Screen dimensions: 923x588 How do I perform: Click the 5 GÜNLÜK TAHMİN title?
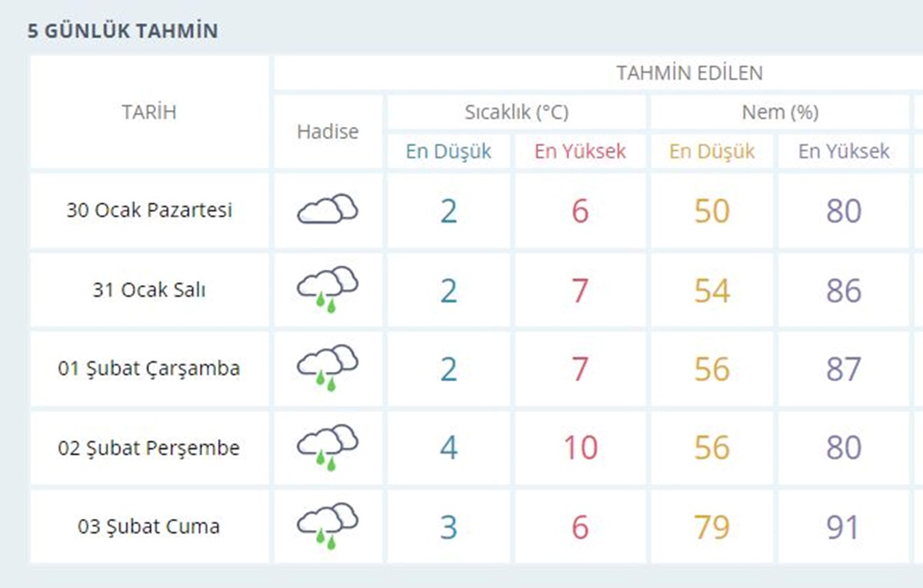tap(123, 32)
